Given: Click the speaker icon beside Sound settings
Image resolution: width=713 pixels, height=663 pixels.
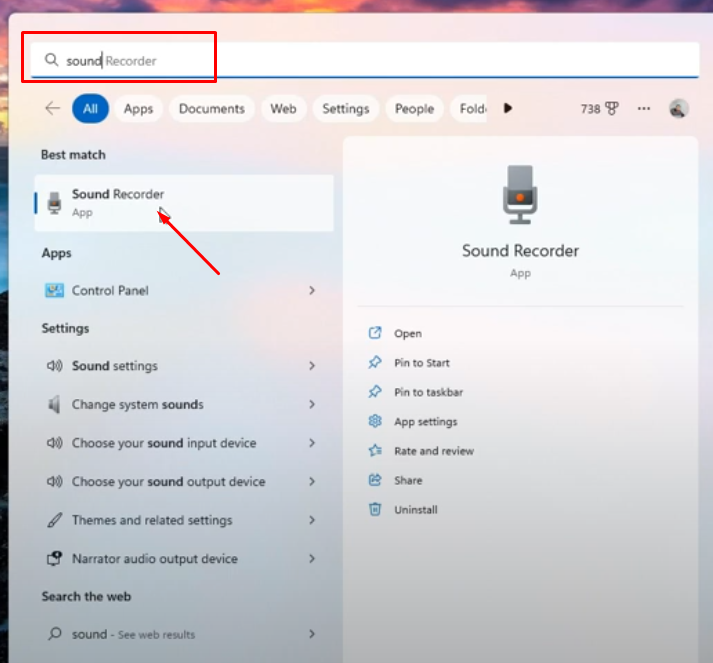Looking at the screenshot, I should coord(55,366).
